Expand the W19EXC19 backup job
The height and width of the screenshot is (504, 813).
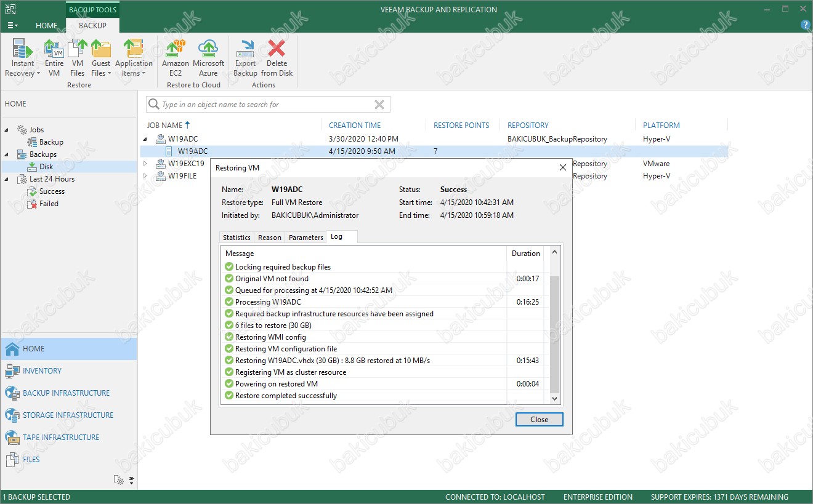coord(146,164)
